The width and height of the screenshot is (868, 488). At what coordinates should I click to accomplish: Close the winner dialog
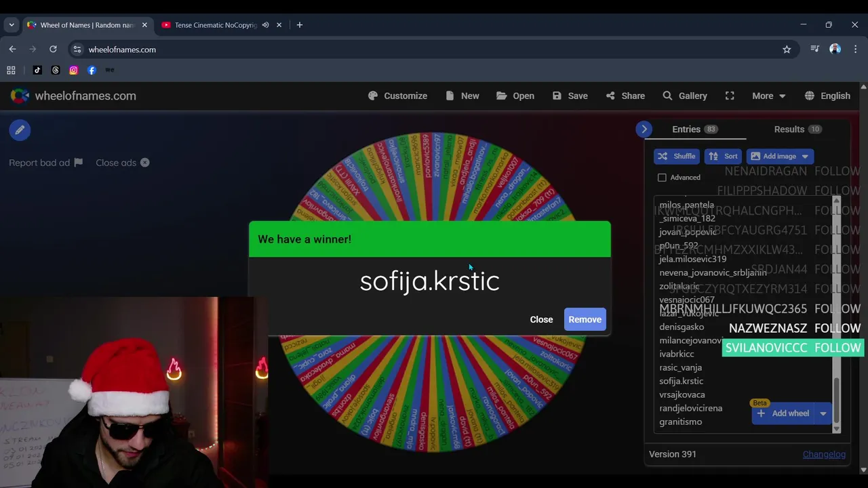[541, 319]
